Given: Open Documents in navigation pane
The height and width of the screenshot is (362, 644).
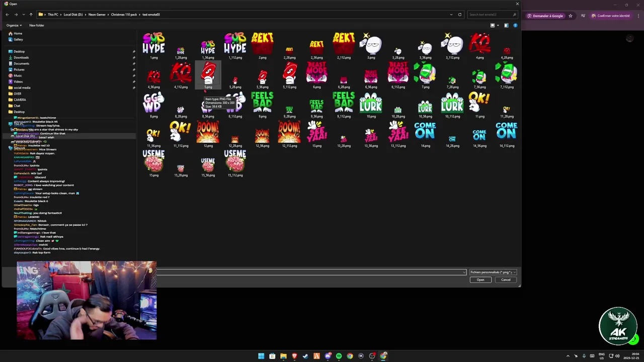Looking at the screenshot, I should pos(21,63).
